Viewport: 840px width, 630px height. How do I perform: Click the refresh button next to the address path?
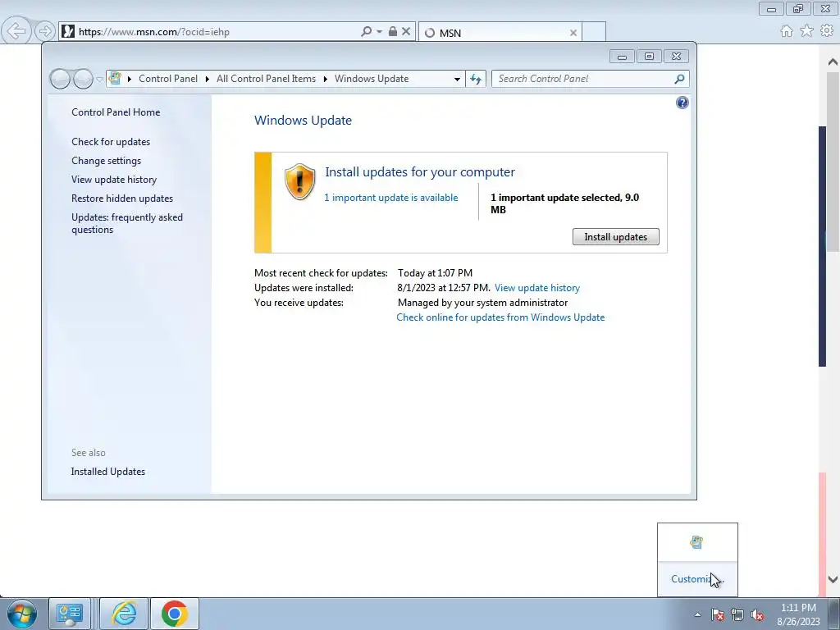[x=476, y=80]
